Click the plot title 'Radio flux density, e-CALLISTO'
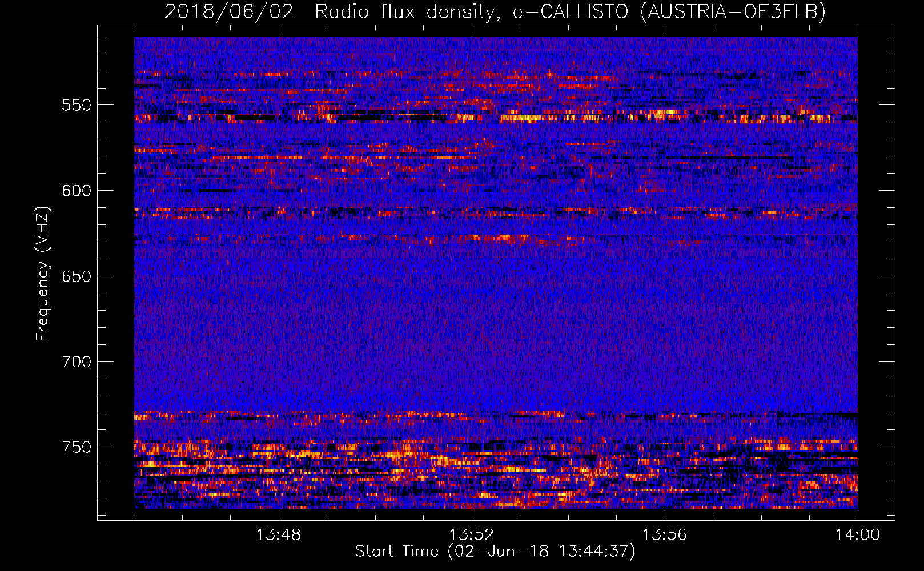The width and height of the screenshot is (924, 571). pyautogui.click(x=471, y=11)
